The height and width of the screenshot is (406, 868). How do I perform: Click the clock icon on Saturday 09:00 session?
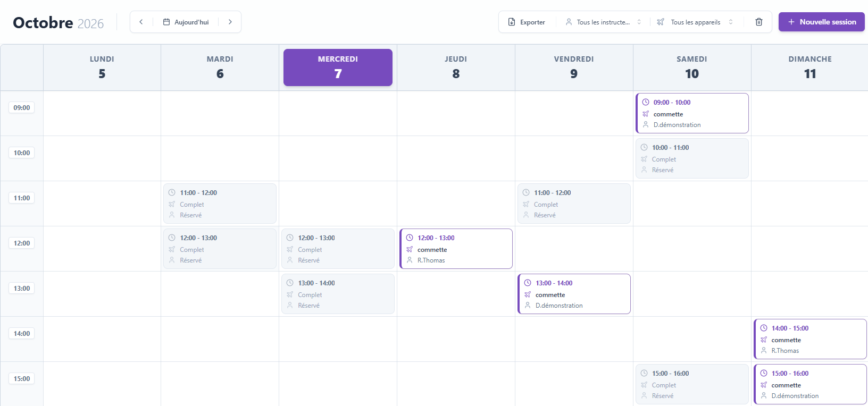pos(646,102)
